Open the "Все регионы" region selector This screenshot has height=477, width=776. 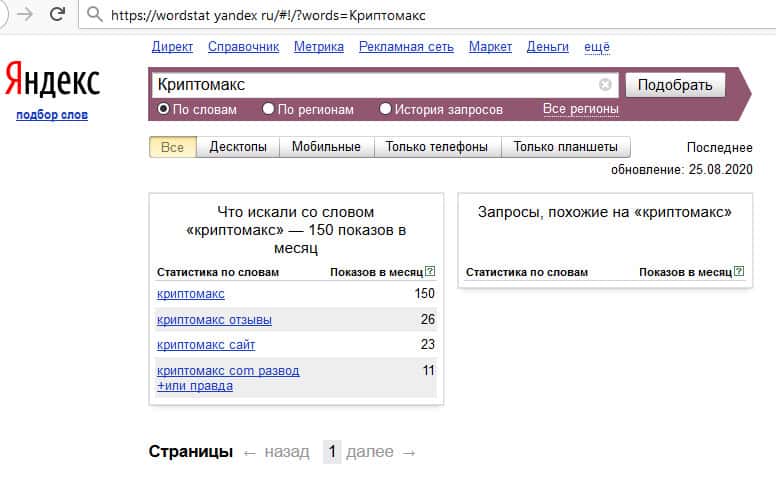click(x=580, y=109)
